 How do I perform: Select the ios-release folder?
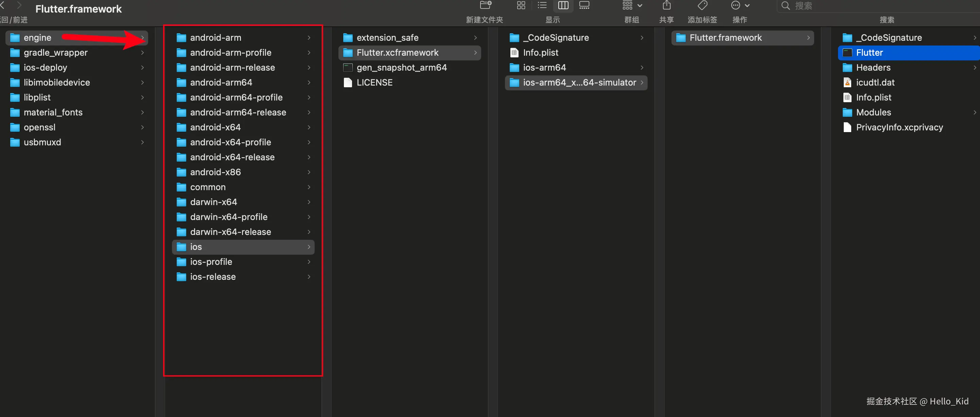click(x=213, y=277)
